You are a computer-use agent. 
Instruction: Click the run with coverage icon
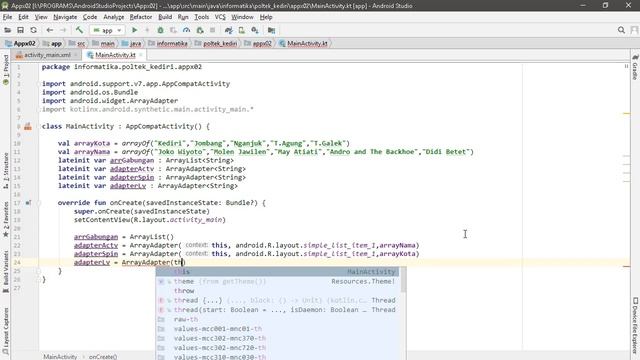[173, 30]
